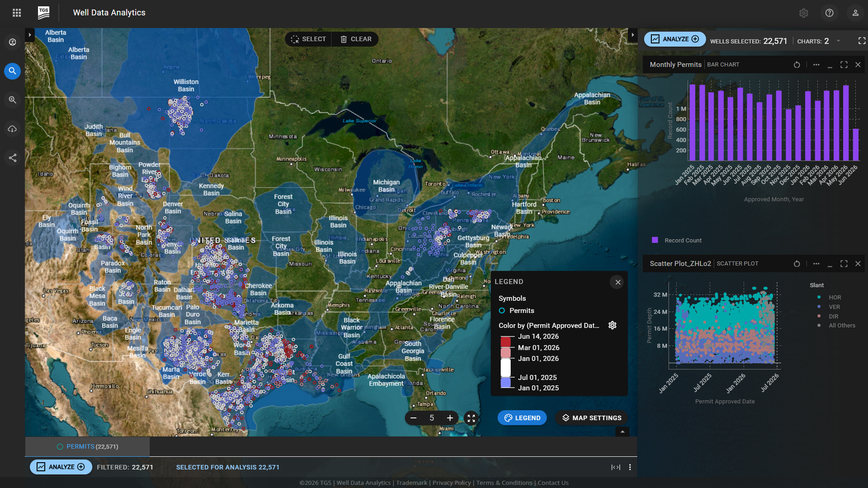Open the Privacy Policy footer link
Screen dimensions: 868x488
pyautogui.click(x=451, y=483)
